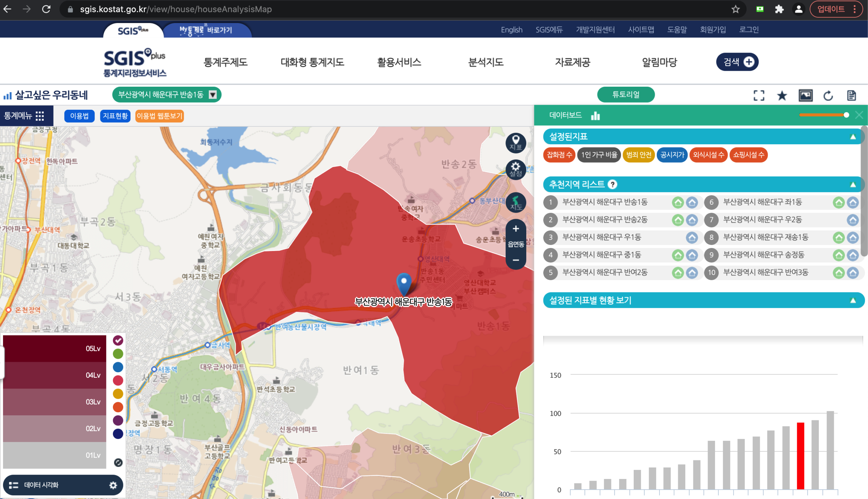Collapse the 추천지역 리스트 section
This screenshot has width=868, height=499.
click(x=852, y=185)
